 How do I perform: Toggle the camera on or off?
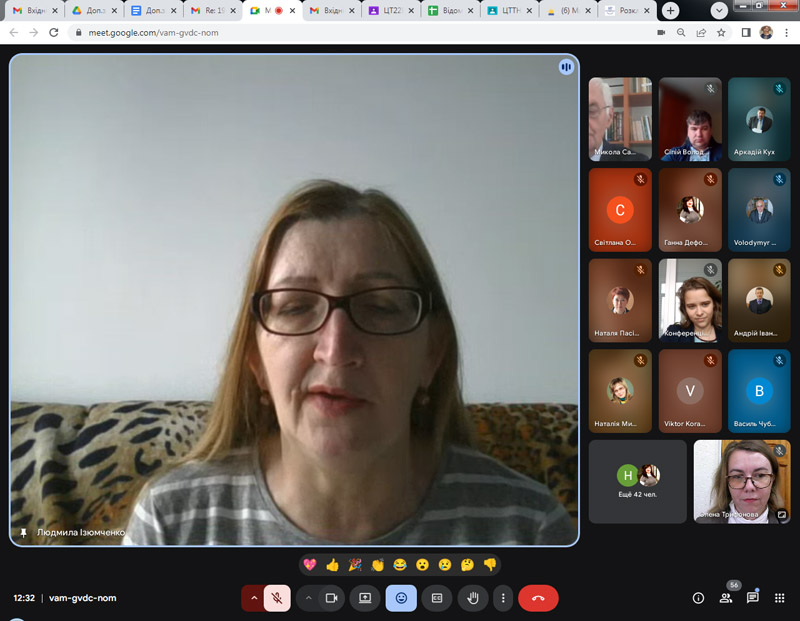330,598
